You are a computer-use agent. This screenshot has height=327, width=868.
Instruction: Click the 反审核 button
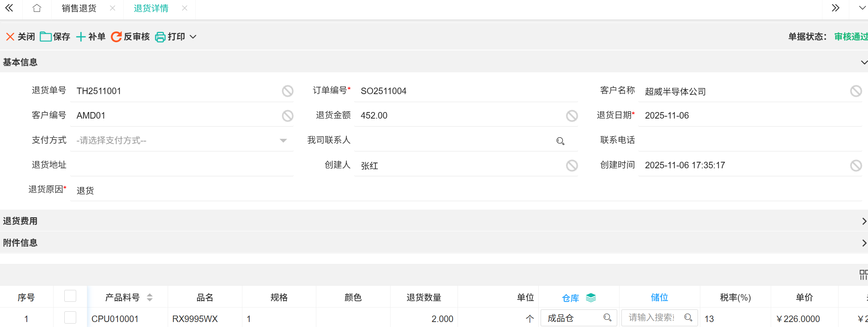130,37
